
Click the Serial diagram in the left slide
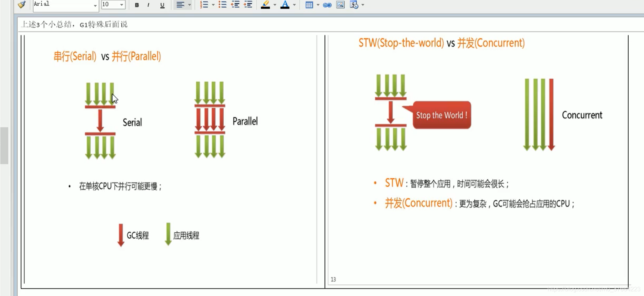[100, 121]
